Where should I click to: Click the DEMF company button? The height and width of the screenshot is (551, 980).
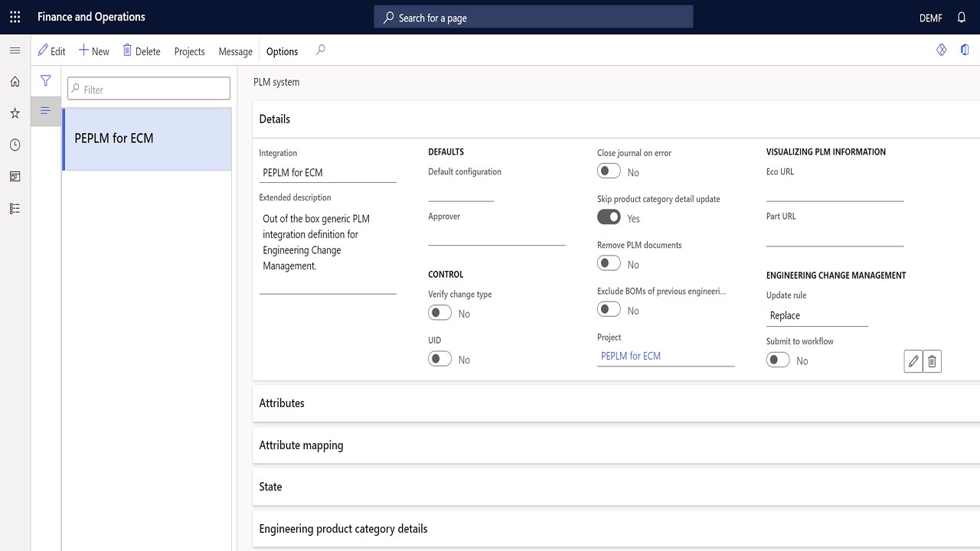pyautogui.click(x=930, y=18)
